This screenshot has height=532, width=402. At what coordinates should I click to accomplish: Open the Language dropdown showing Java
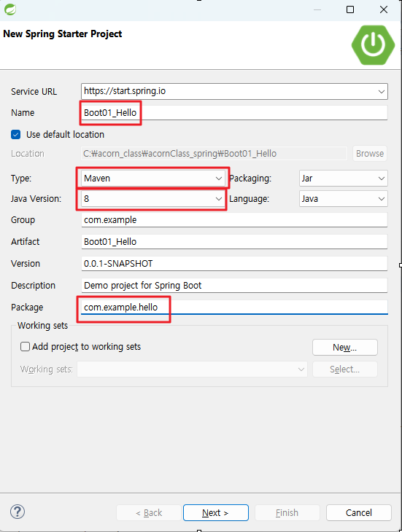(343, 199)
